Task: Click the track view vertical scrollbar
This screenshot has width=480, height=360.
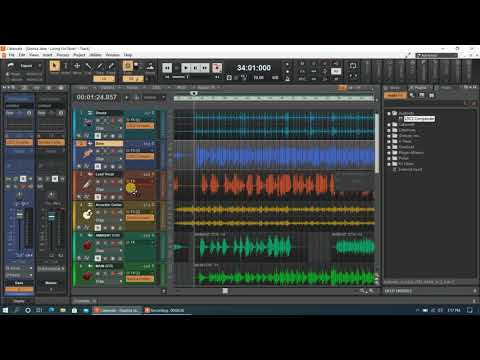Action: coord(377,143)
